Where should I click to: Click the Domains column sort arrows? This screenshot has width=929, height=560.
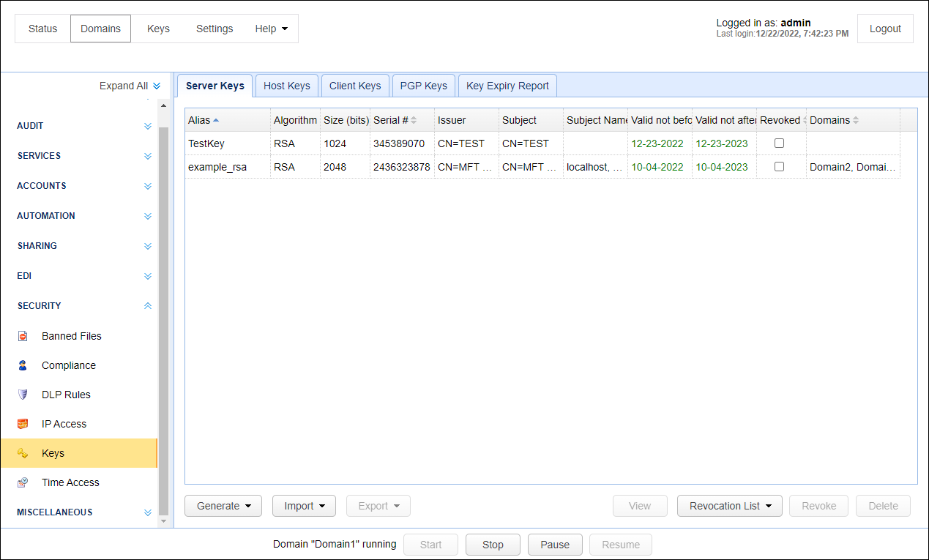856,120
